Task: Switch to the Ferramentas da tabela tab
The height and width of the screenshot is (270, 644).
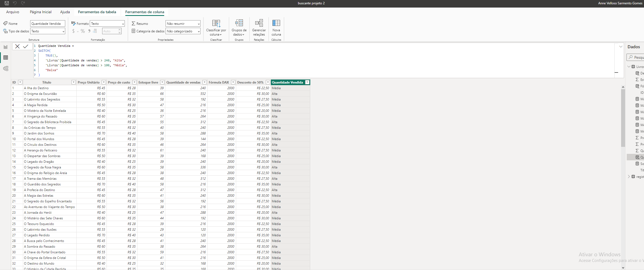Action: coord(97,12)
